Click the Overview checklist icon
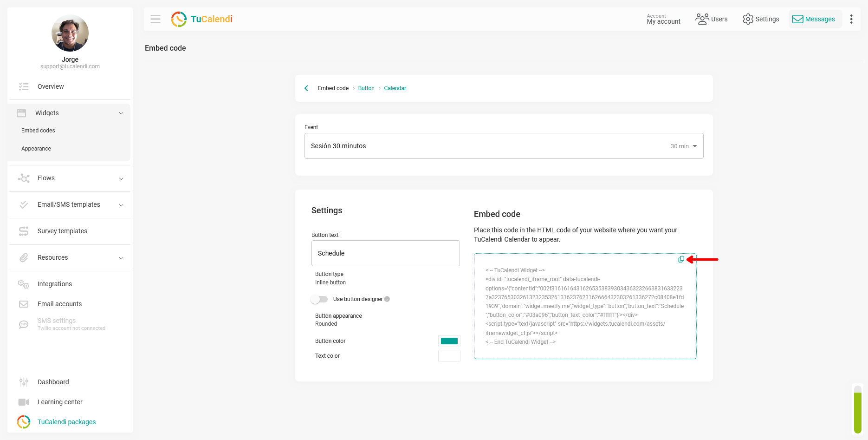Image resolution: width=868 pixels, height=440 pixels. tap(24, 86)
